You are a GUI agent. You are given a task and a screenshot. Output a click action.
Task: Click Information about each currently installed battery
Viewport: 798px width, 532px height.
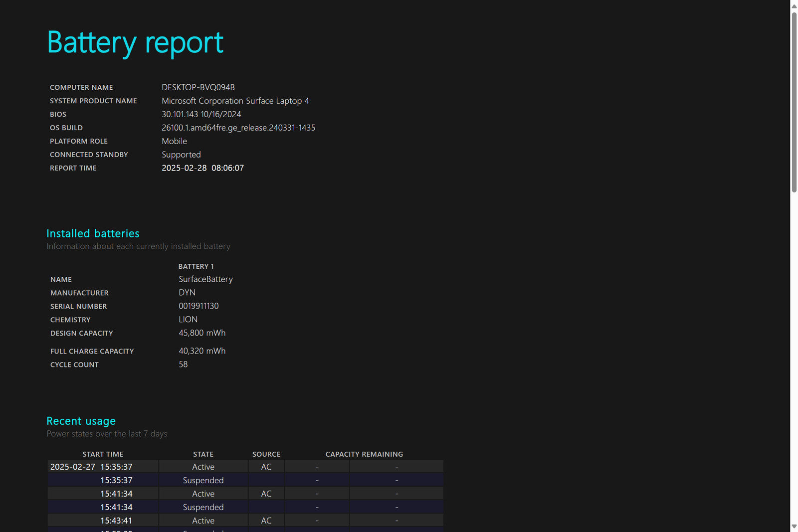138,246
